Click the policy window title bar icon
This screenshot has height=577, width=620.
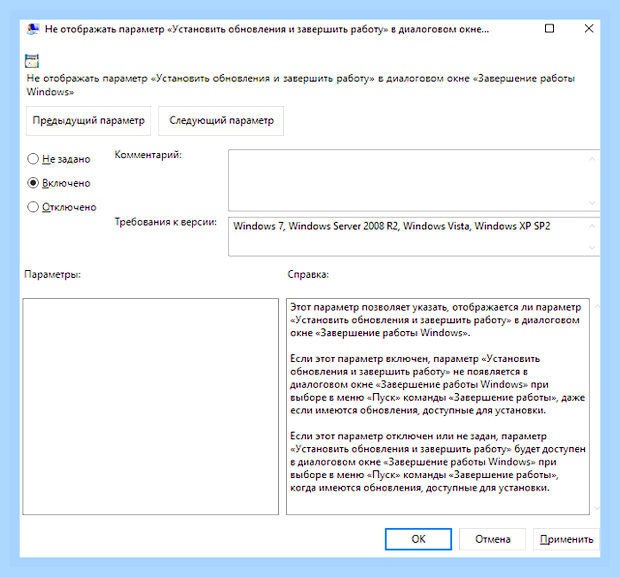[33, 29]
